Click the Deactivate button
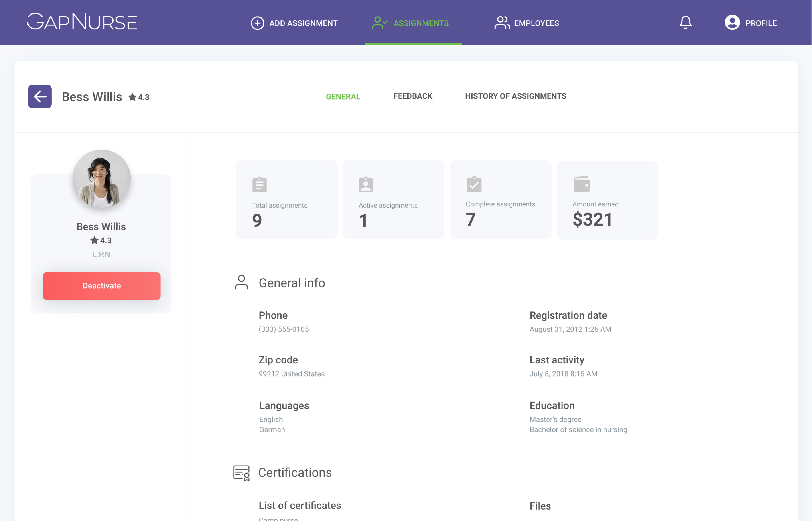The image size is (812, 521). [101, 286]
